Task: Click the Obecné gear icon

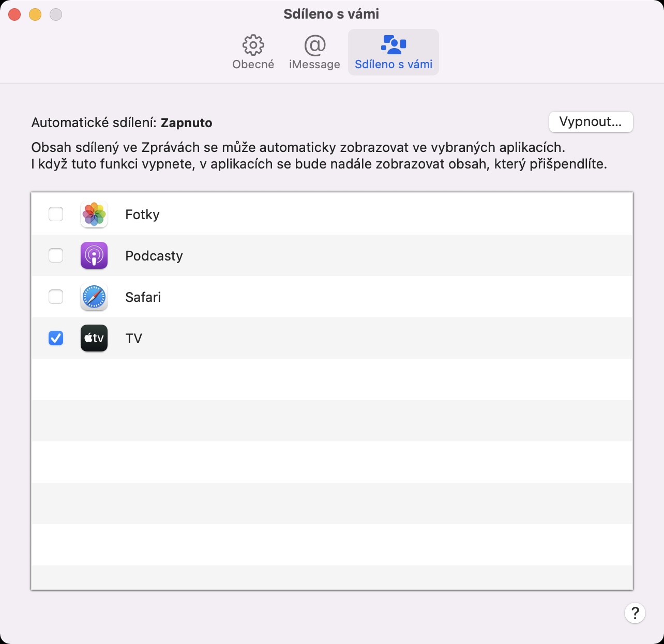Action: (x=253, y=45)
